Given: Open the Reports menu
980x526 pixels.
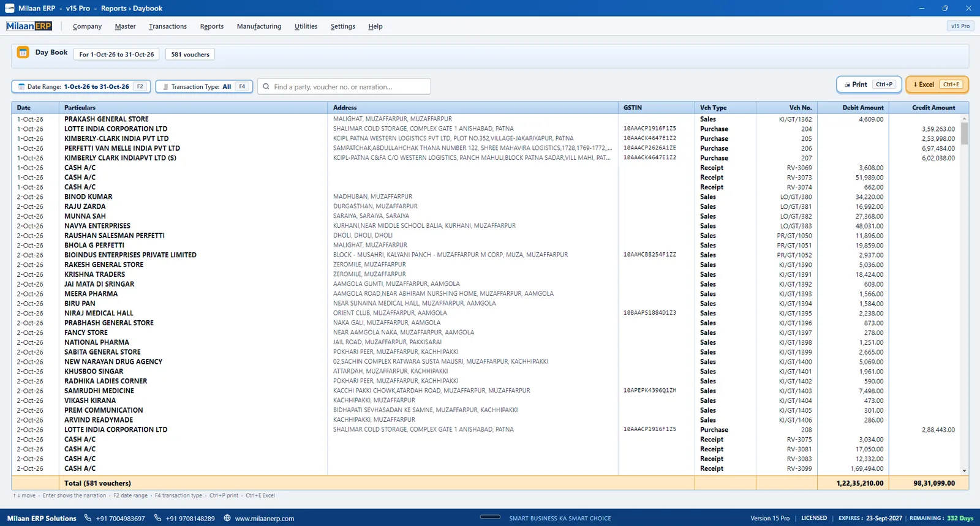Looking at the screenshot, I should 212,26.
